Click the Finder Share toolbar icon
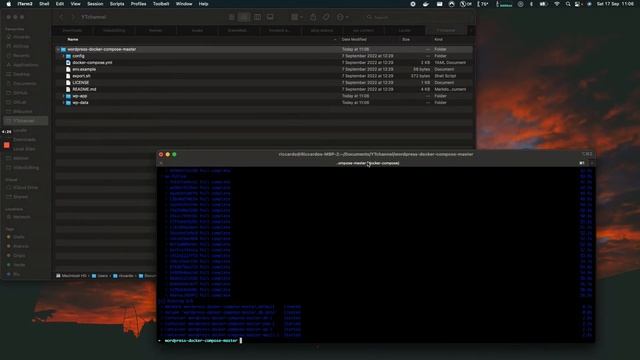Screen dimensions: 640x360 (313, 17)
